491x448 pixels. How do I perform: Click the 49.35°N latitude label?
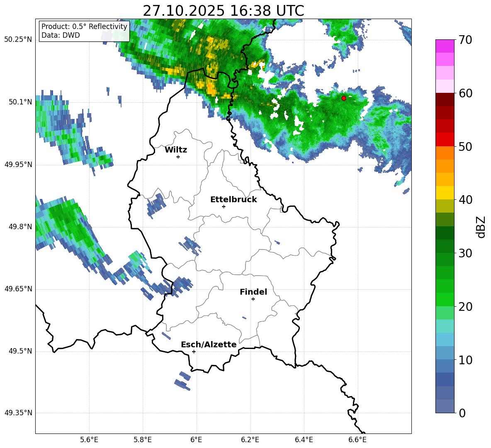click(x=18, y=413)
